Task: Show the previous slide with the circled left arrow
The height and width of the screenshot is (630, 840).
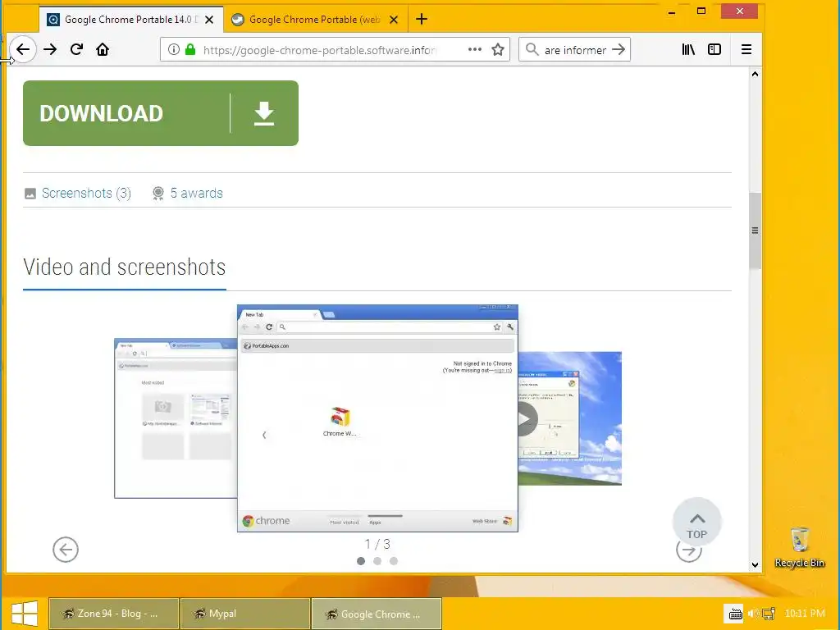Action: 66,550
